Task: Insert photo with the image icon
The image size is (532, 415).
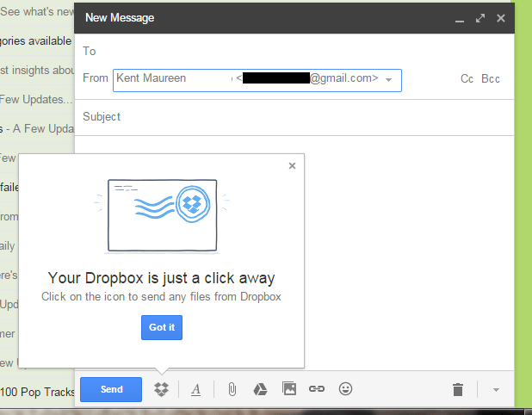Action: click(289, 388)
